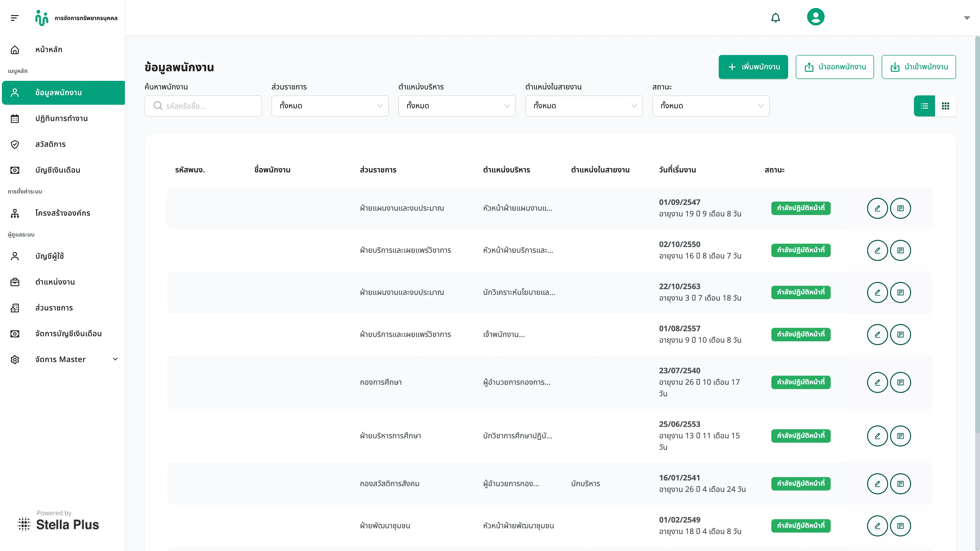Click เพิ่มพนักงาน button
The height and width of the screenshot is (551, 980).
click(753, 67)
